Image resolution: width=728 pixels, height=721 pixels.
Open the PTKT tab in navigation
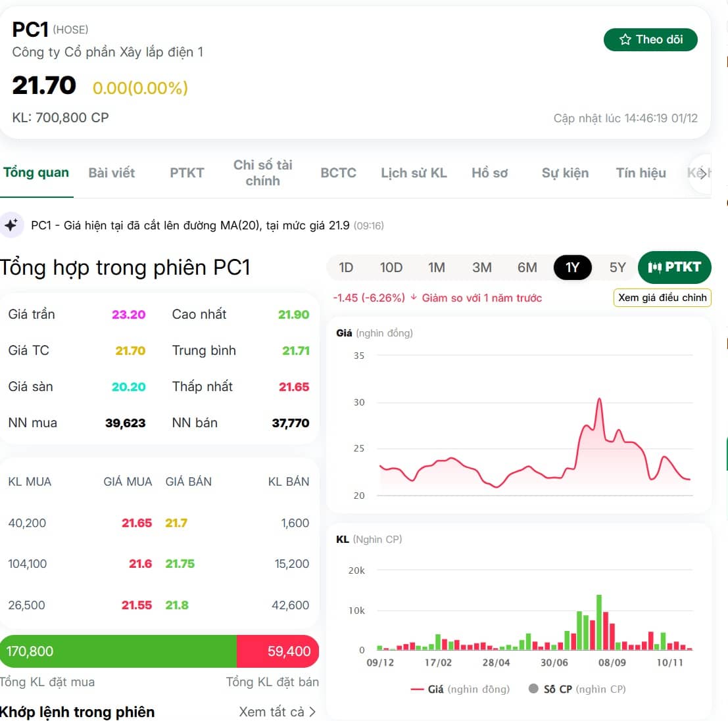(187, 173)
